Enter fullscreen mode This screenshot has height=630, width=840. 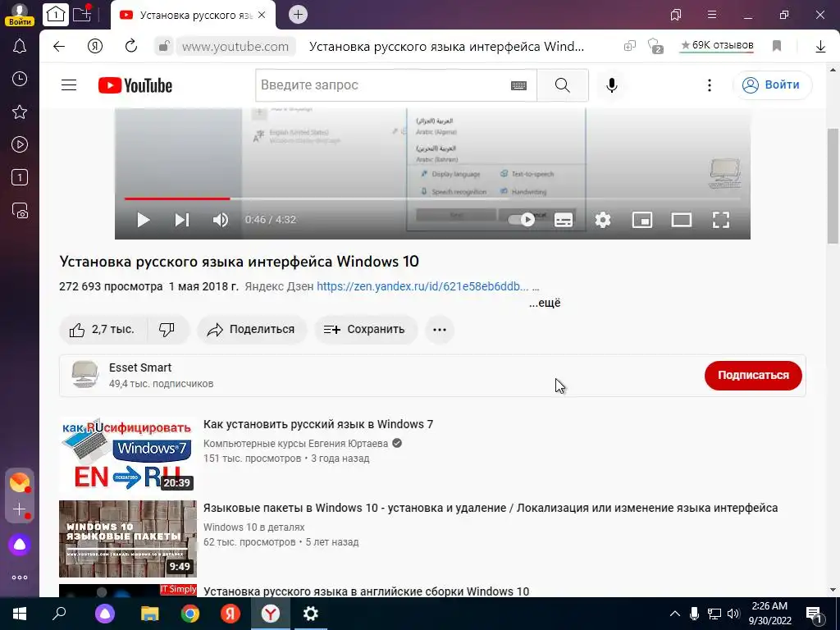[x=720, y=220]
